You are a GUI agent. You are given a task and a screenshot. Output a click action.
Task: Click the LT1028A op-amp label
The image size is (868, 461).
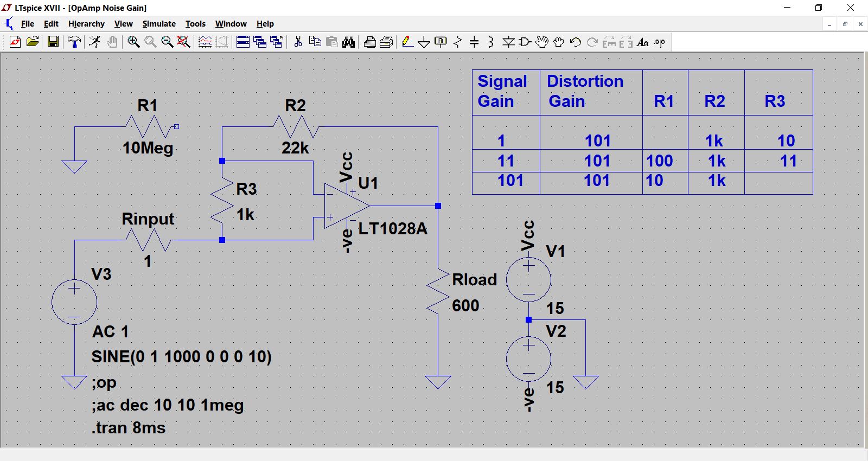tap(393, 228)
